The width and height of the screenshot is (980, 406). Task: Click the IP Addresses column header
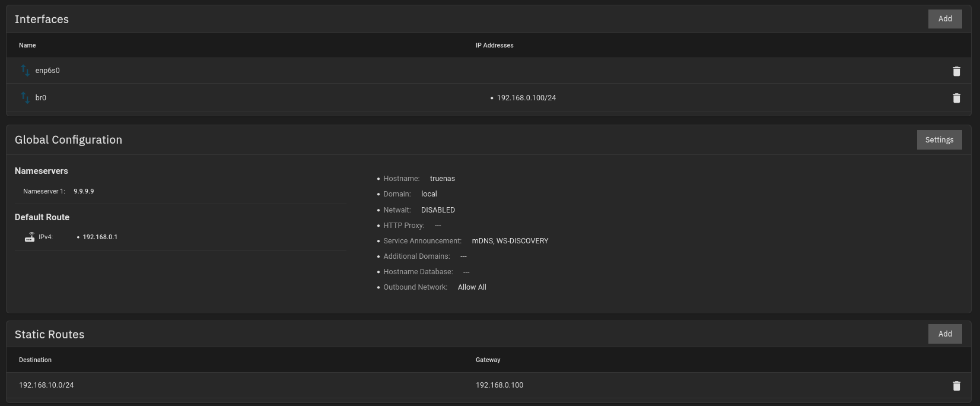[494, 45]
